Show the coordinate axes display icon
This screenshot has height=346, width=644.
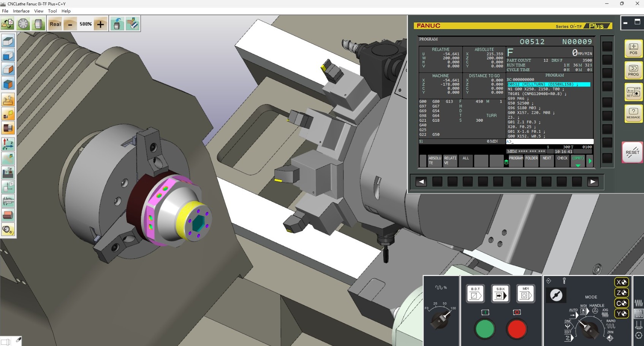point(8,144)
